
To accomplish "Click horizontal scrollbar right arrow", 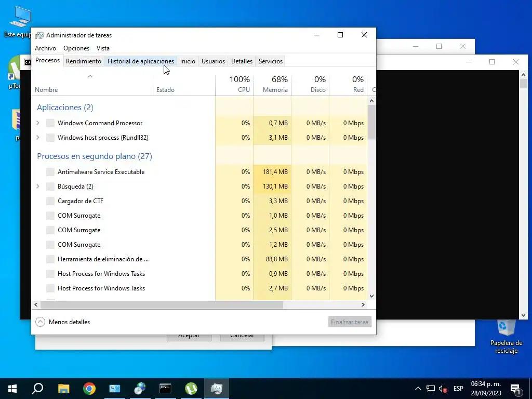I will [x=363, y=304].
